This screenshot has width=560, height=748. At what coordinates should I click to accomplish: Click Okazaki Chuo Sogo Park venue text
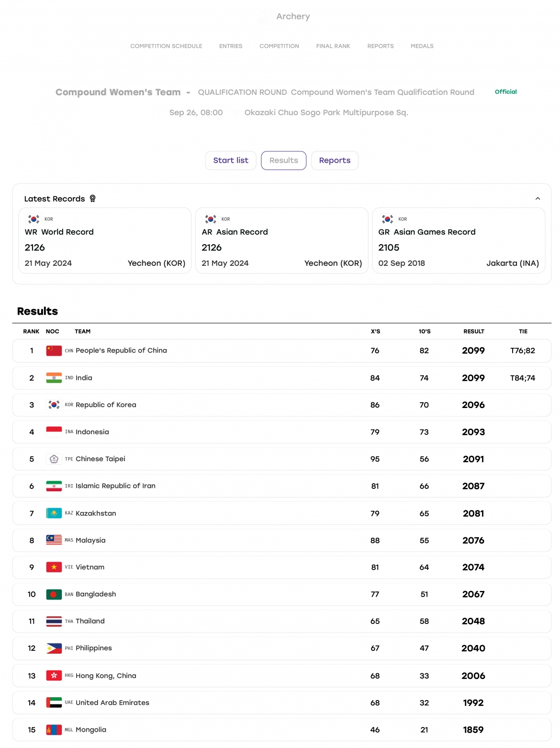pyautogui.click(x=326, y=113)
